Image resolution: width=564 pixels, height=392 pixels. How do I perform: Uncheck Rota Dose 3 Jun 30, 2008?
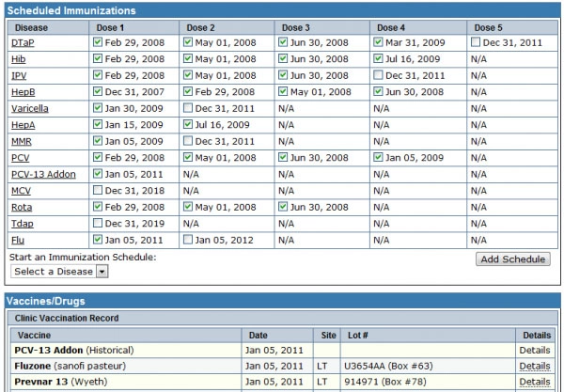tap(283, 207)
